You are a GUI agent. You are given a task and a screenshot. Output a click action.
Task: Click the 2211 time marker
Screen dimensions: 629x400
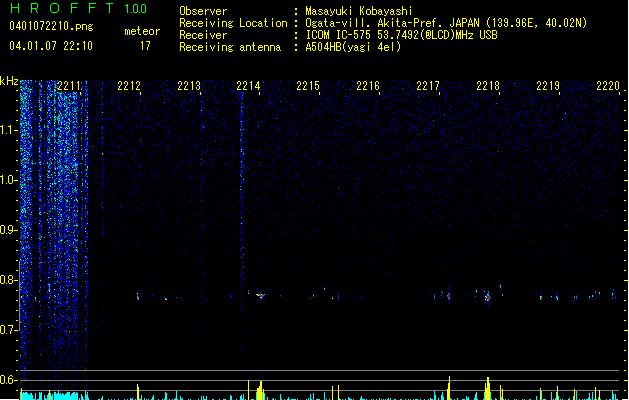point(69,86)
